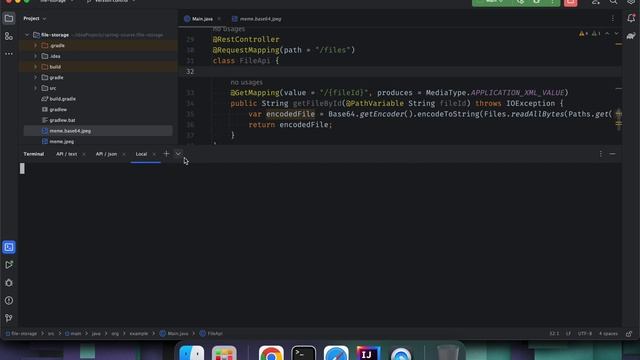Close the API / json terminal tab
Viewport: 640px width, 360px height.
click(124, 154)
